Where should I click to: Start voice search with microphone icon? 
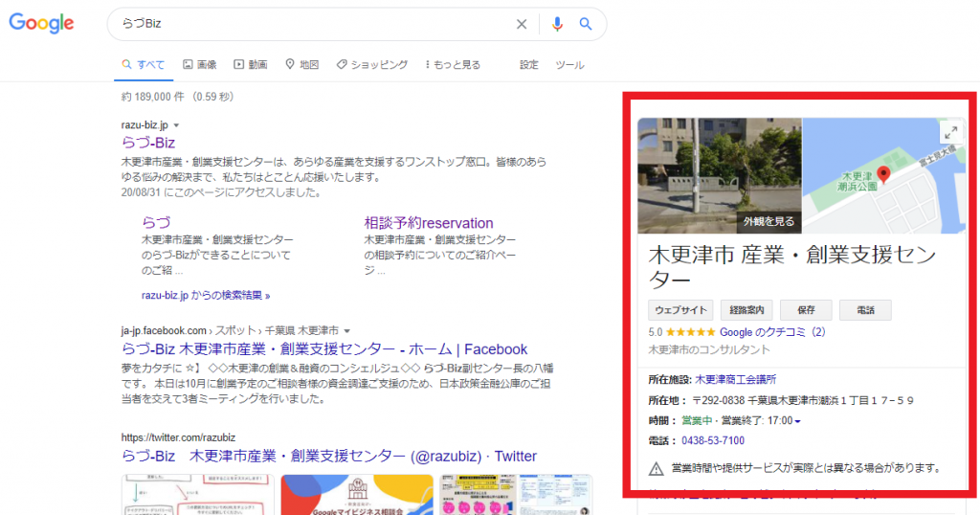(x=557, y=24)
